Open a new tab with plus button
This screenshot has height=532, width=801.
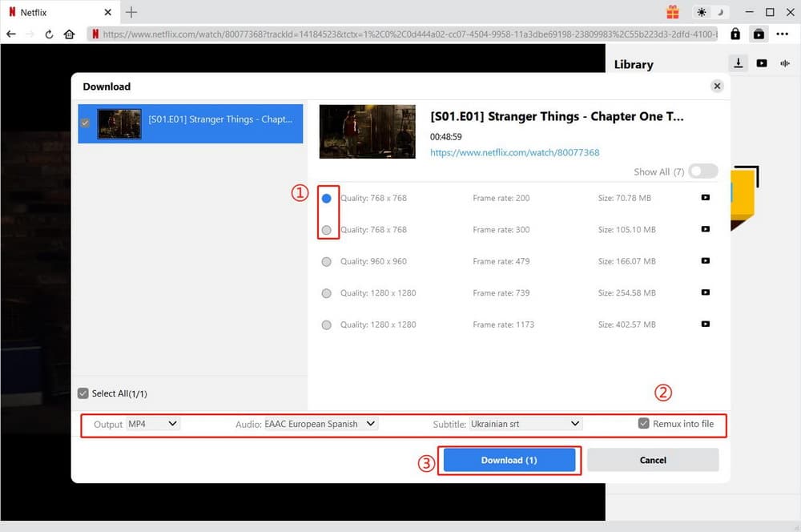131,12
